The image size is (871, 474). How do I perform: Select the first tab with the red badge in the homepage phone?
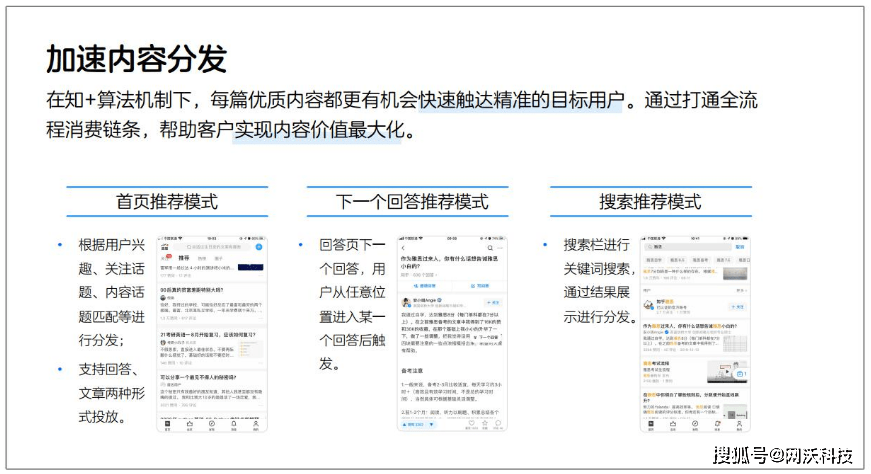point(165,257)
